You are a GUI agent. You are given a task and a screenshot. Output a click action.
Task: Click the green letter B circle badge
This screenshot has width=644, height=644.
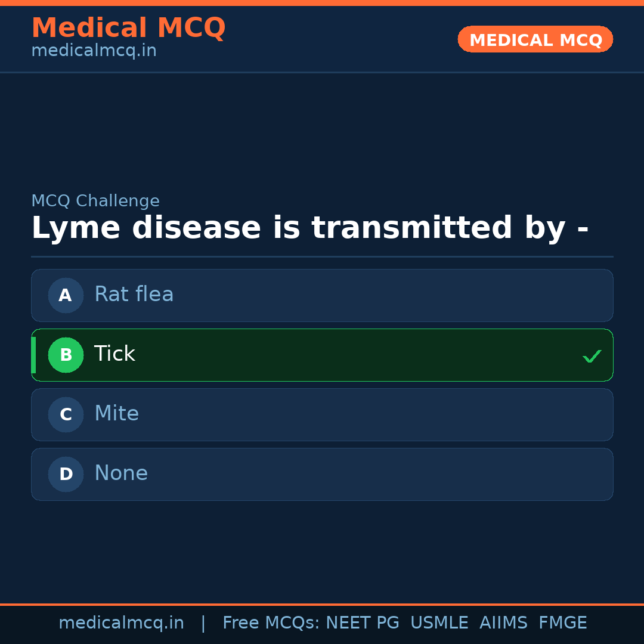tap(66, 355)
